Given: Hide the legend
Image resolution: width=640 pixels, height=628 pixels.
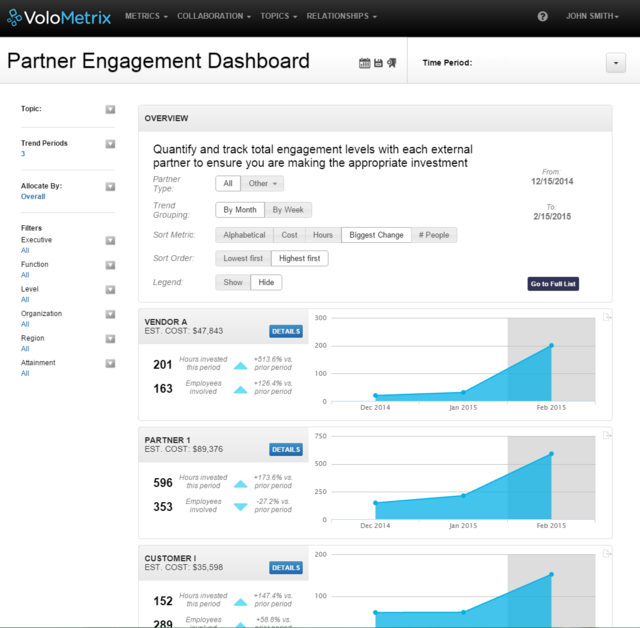Looking at the screenshot, I should pyautogui.click(x=266, y=282).
